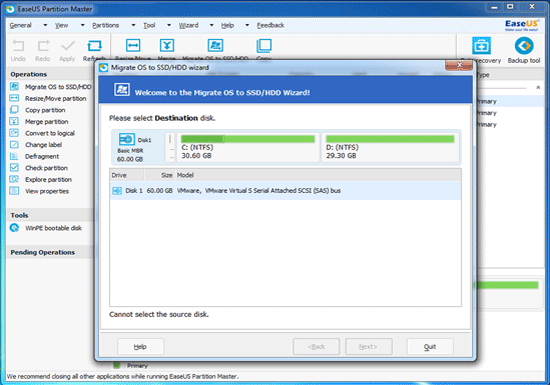550x385 pixels.
Task: Open the View menu
Action: pos(62,25)
